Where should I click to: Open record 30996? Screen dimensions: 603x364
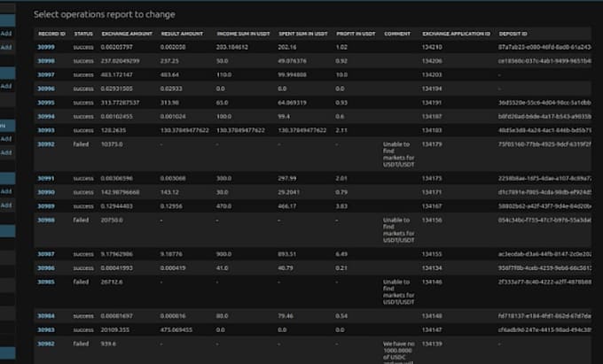(x=46, y=89)
